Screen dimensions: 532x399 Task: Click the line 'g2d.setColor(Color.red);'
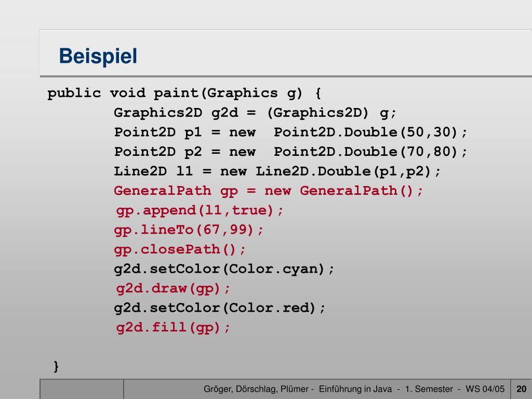[x=220, y=308]
